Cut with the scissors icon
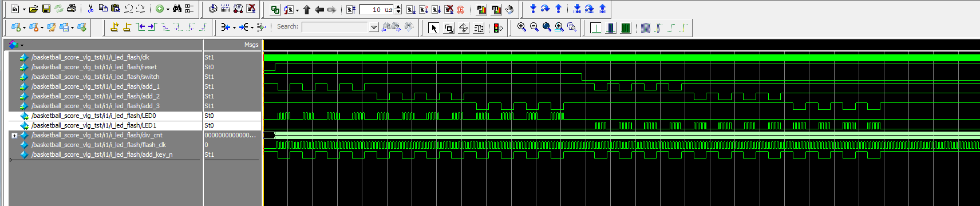The image size is (980, 206). [90, 9]
